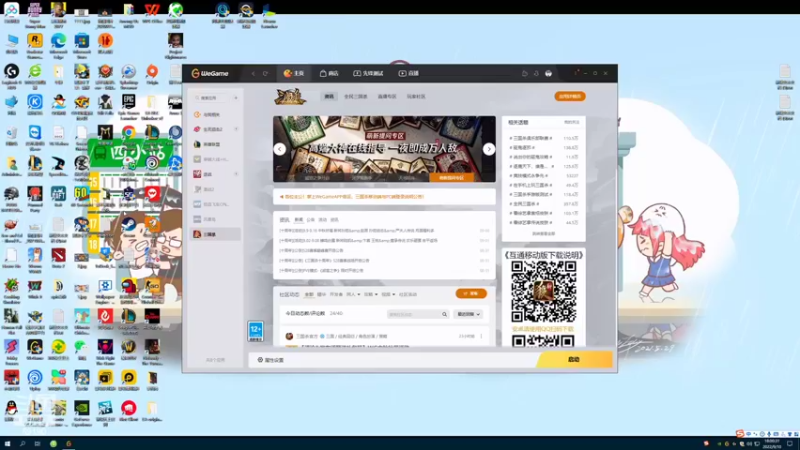The height and width of the screenshot is (450, 800).
Task: Click the large QR code in download panel
Action: pyautogui.click(x=544, y=291)
